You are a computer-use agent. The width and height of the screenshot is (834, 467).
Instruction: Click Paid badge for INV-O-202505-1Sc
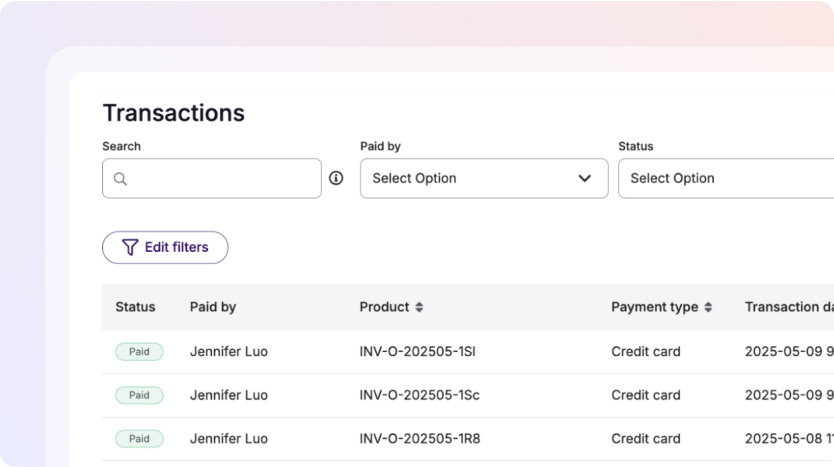(139, 395)
